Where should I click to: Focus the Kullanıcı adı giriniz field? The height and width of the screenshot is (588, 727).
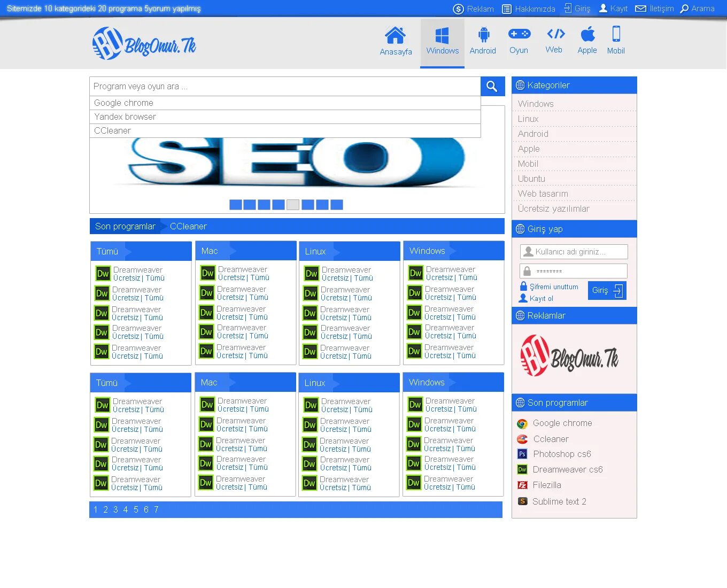[574, 252]
